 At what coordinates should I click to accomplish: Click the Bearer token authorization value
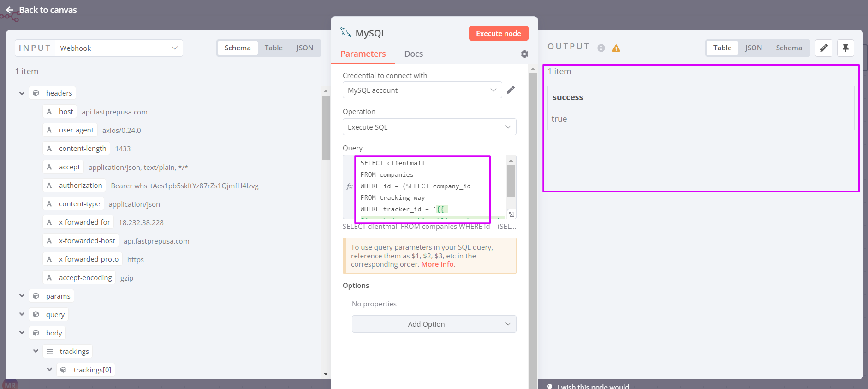(184, 186)
